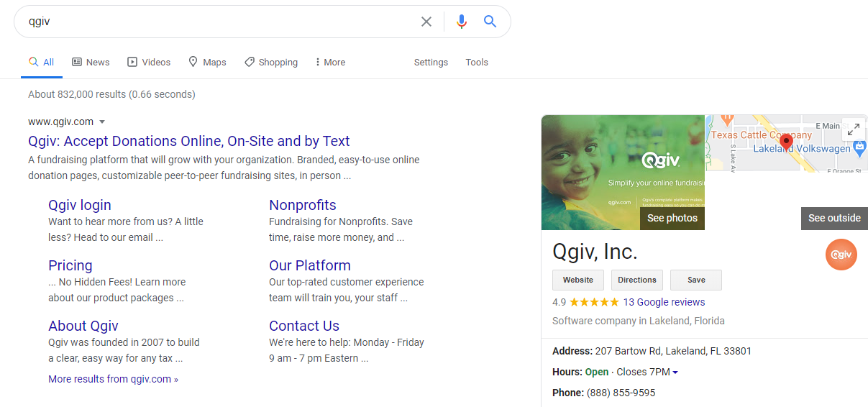Click the Save button in the business panel
Image resolution: width=868 pixels, height=407 pixels.
pos(696,280)
